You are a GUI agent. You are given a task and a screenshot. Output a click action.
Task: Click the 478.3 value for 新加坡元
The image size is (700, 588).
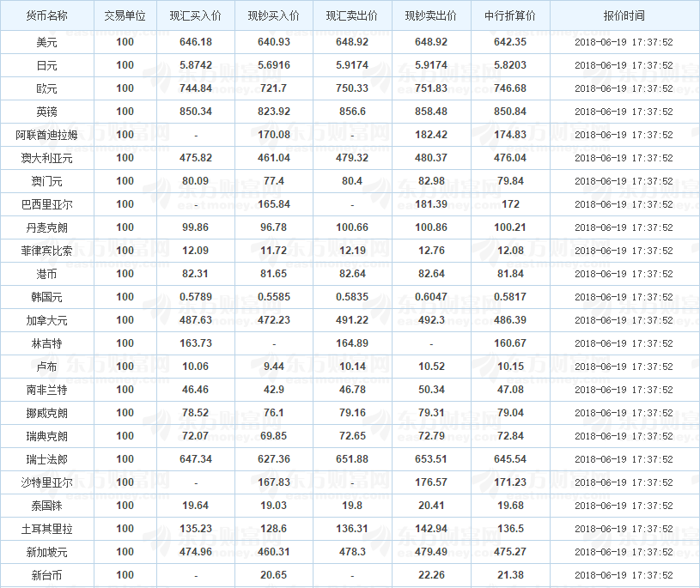pyautogui.click(x=352, y=552)
